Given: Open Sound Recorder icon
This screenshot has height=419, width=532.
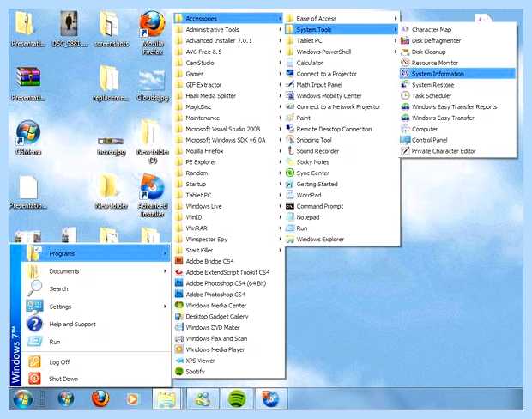Looking at the screenshot, I should [x=290, y=151].
